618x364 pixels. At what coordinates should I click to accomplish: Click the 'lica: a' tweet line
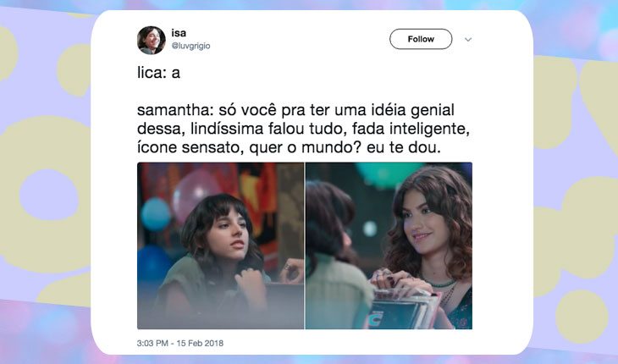[158, 73]
